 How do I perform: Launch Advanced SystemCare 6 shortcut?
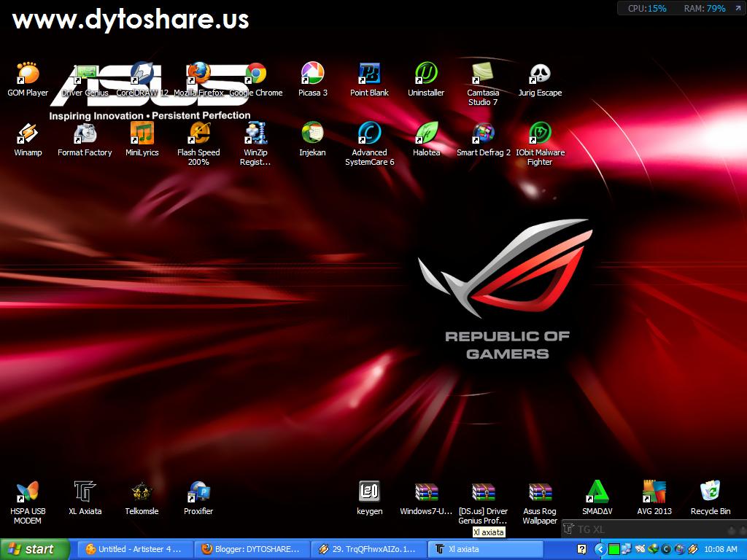tap(369, 144)
